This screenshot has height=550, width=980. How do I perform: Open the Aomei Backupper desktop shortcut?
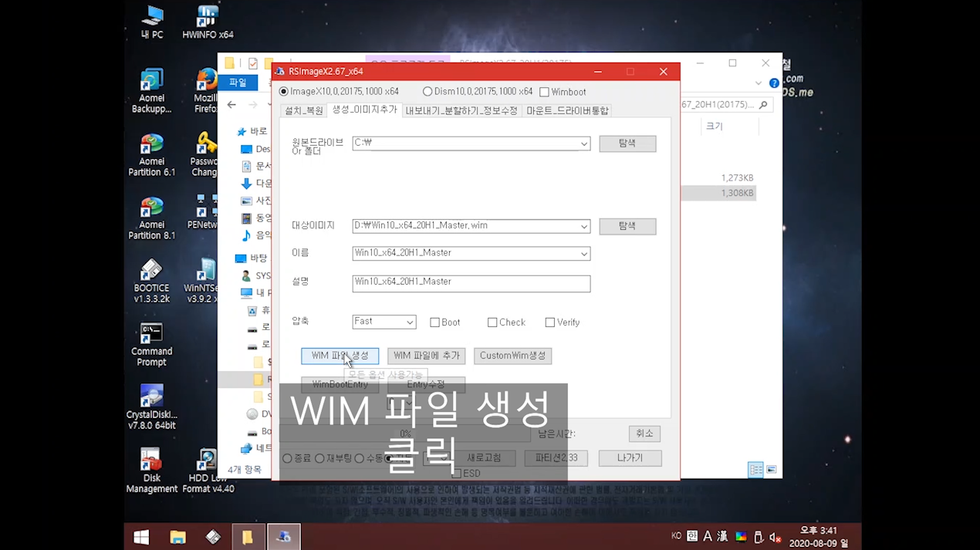tap(151, 90)
